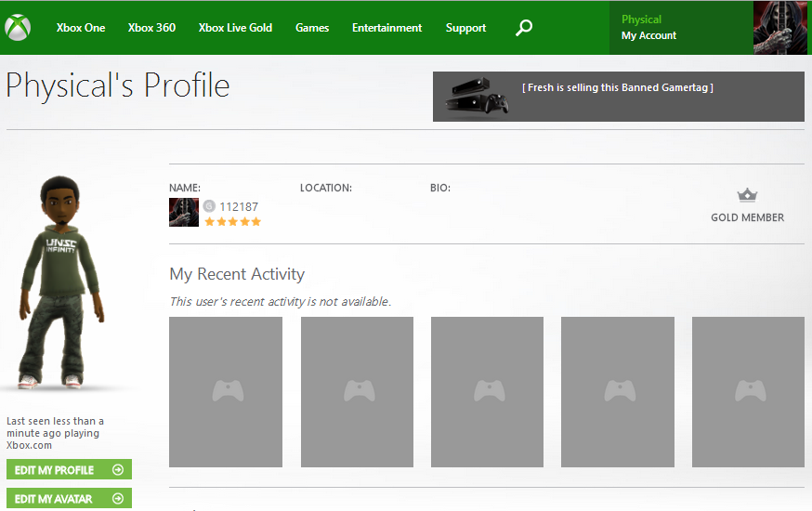Click the LOCATION: label
812x511 pixels.
tap(326, 188)
